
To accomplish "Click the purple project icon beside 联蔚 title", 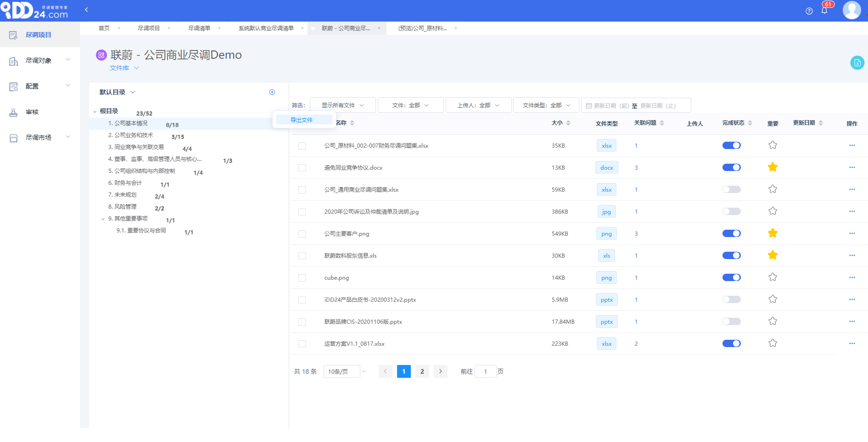I will coord(101,55).
